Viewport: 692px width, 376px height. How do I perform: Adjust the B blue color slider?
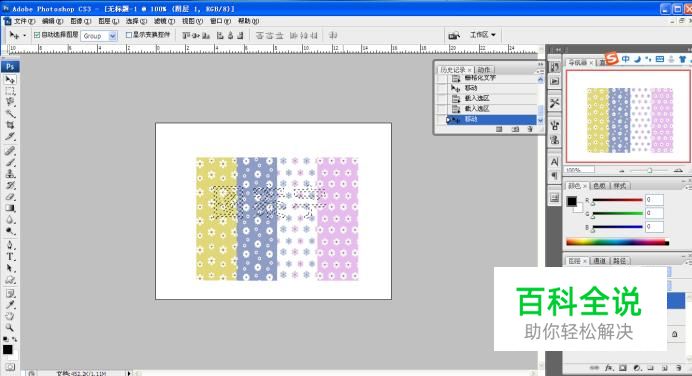pyautogui.click(x=617, y=227)
